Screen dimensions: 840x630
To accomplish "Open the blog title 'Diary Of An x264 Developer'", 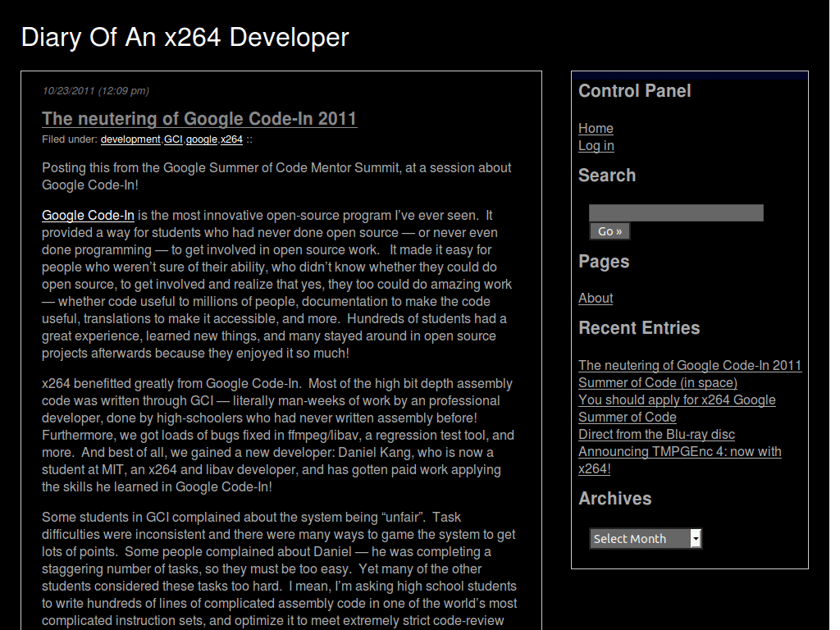I will tap(185, 38).
